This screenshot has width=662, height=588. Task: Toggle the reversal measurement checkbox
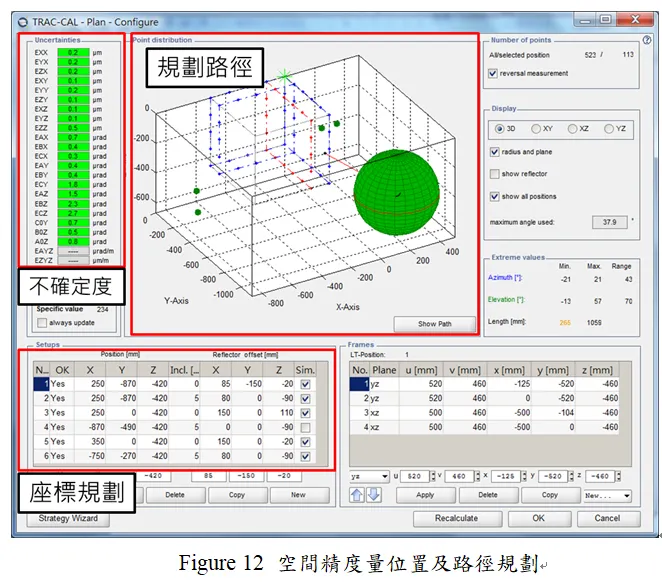[x=493, y=73]
